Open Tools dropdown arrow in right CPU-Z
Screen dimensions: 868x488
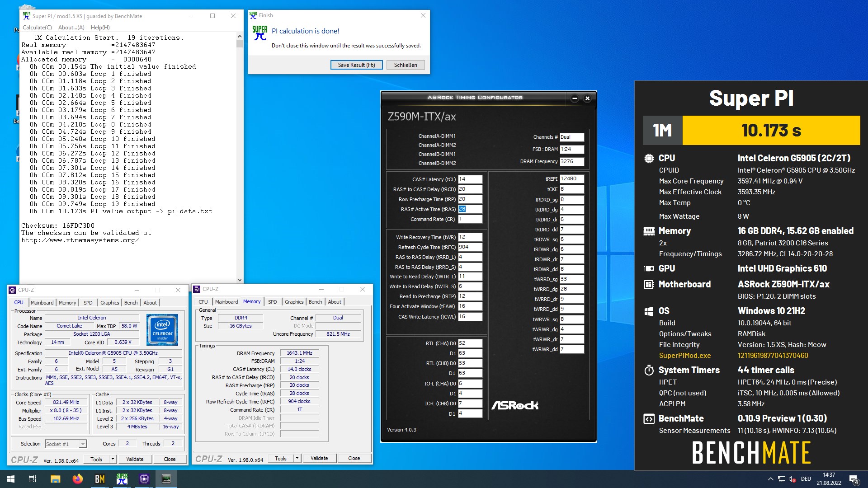(x=297, y=458)
